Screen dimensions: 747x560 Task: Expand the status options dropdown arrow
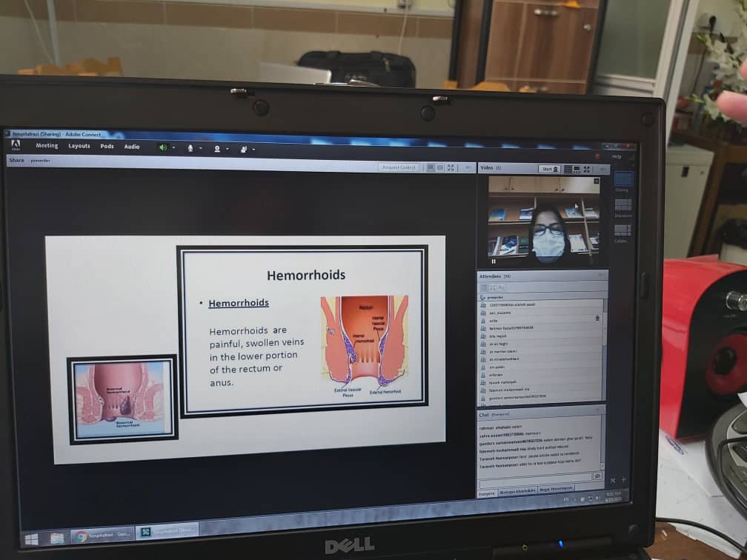click(254, 150)
